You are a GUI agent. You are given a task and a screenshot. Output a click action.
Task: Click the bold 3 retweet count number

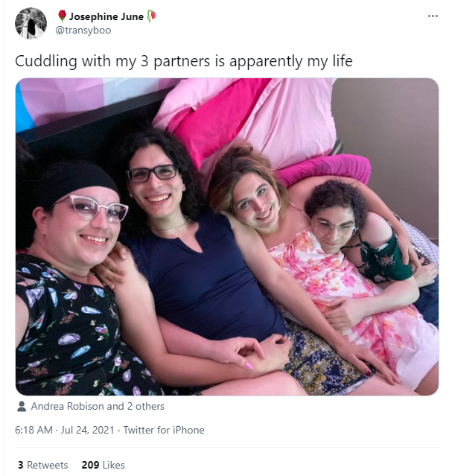coord(21,465)
